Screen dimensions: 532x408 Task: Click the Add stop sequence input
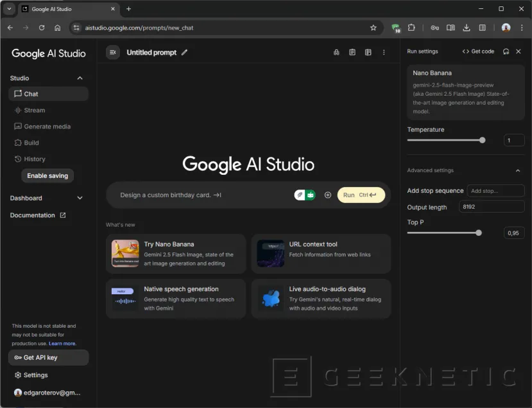pyautogui.click(x=495, y=191)
